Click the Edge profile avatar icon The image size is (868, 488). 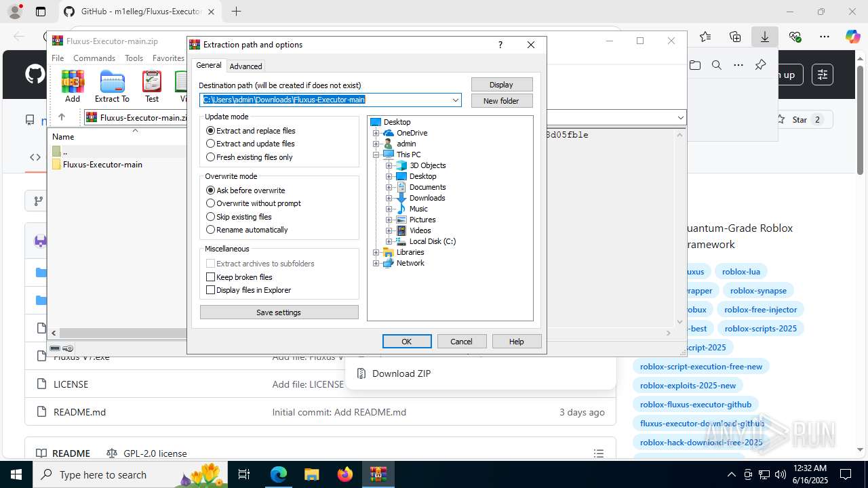click(x=15, y=12)
